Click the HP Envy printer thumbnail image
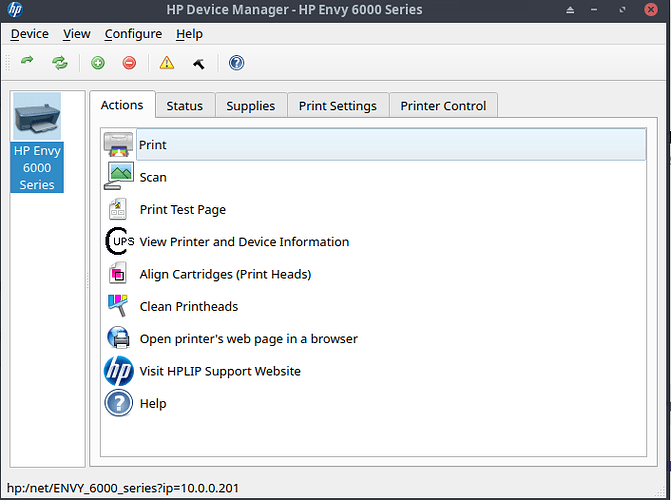The height and width of the screenshot is (500, 671). 37,116
